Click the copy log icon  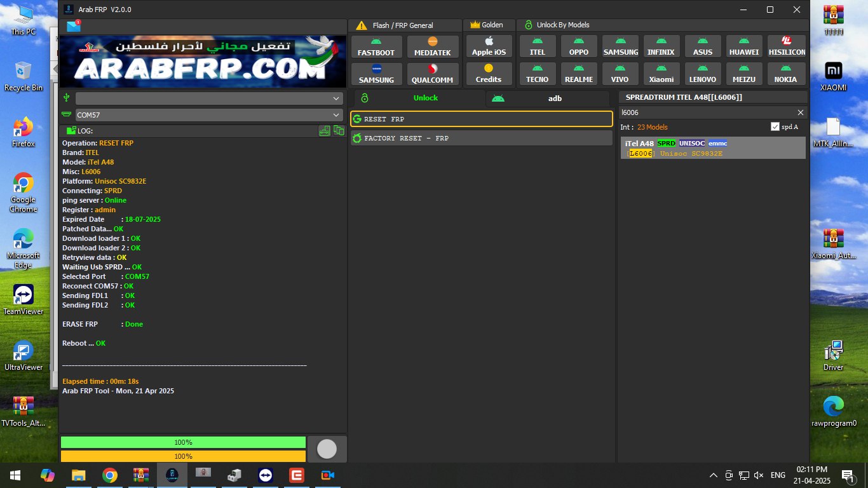click(x=339, y=130)
